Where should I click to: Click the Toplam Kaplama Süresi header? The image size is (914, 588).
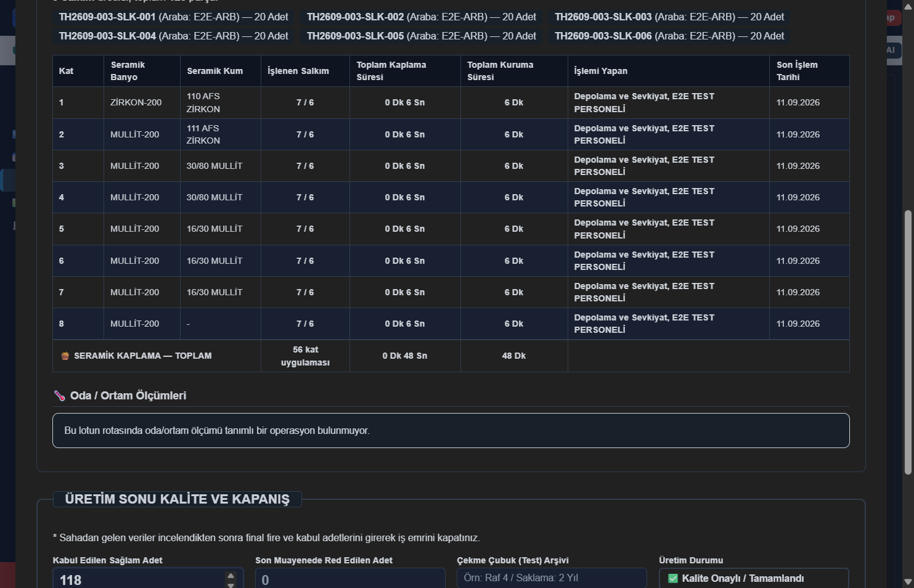click(405, 71)
